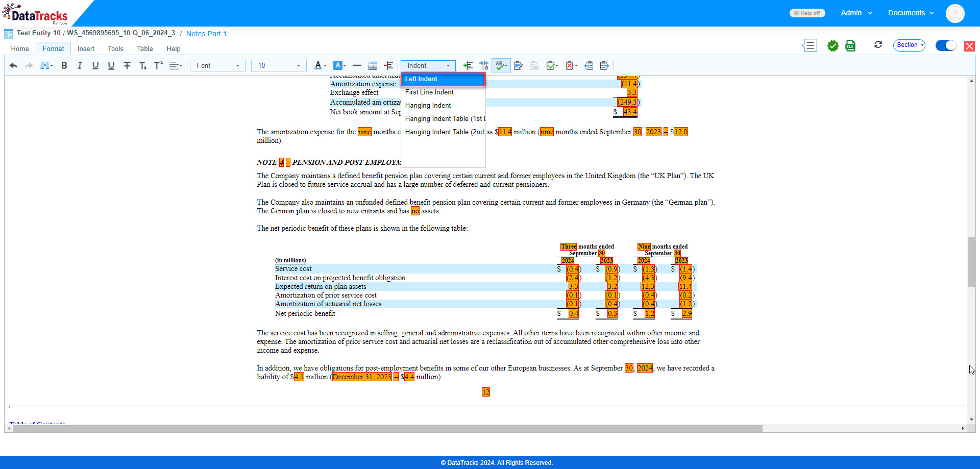This screenshot has height=469, width=980.
Task: Expand the Admin menu
Action: coord(856,13)
